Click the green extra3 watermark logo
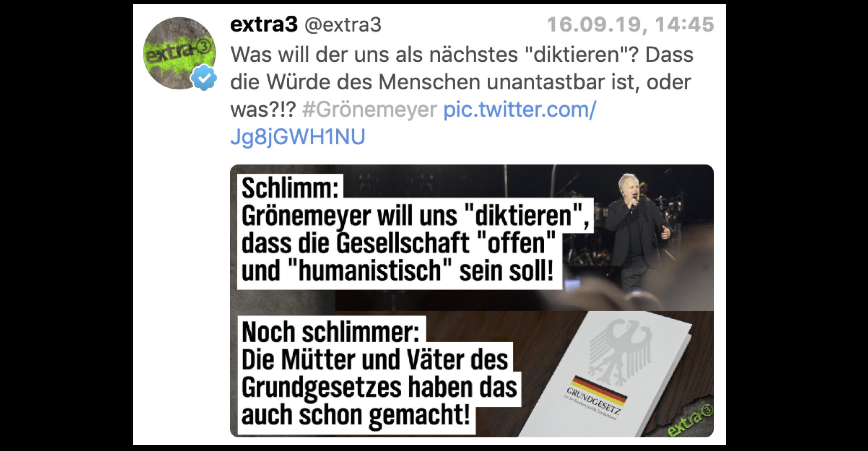Screen dimensions: 868x451 [x=690, y=421]
